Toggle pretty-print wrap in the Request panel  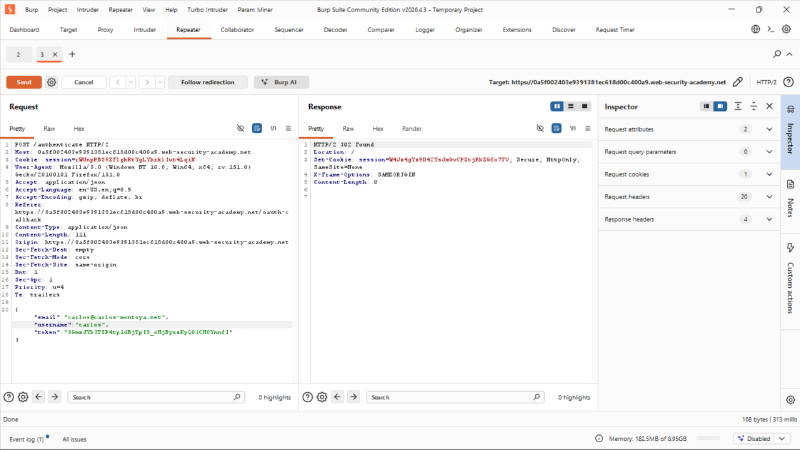257,128
